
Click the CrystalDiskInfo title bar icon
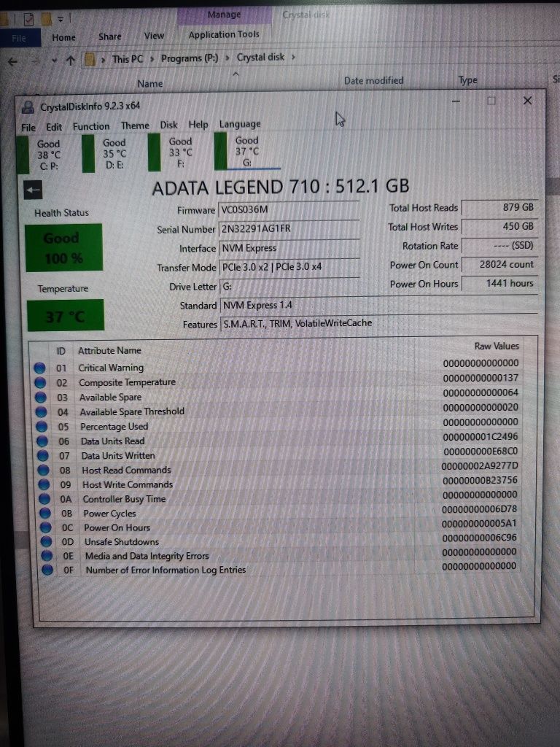click(28, 107)
